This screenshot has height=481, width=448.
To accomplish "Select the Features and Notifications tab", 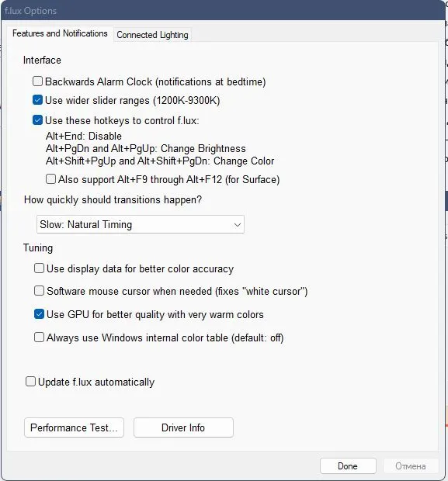I will [60, 33].
